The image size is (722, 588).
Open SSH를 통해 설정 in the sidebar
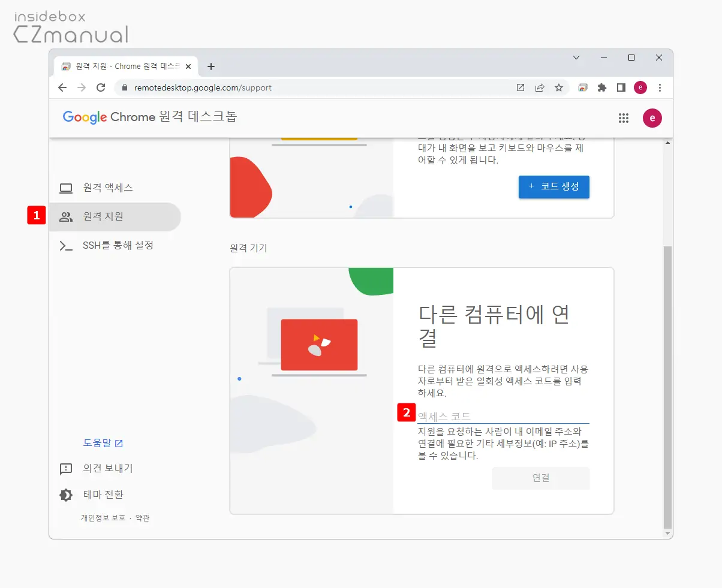[x=115, y=246]
